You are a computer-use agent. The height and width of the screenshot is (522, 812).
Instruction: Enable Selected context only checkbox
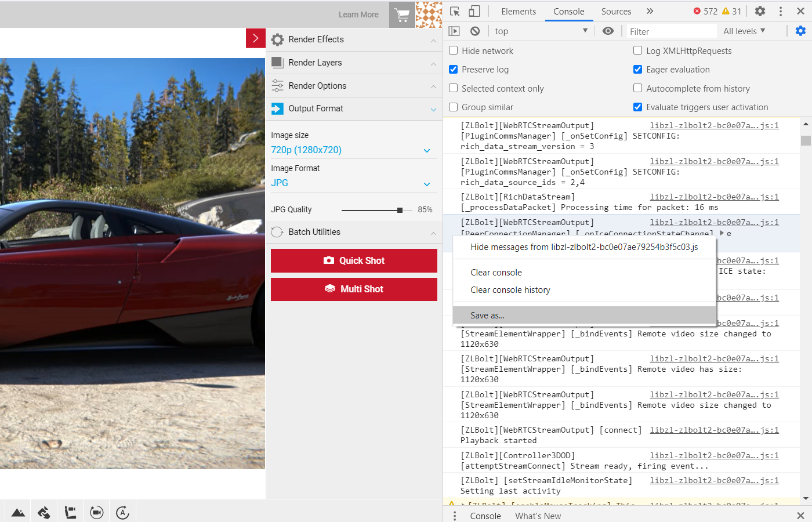454,88
